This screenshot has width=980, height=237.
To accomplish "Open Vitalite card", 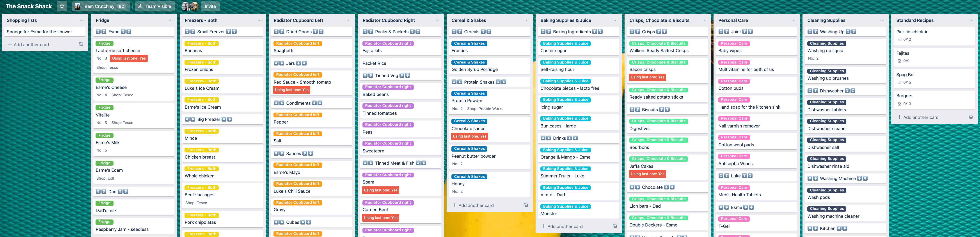I will (x=134, y=115).
